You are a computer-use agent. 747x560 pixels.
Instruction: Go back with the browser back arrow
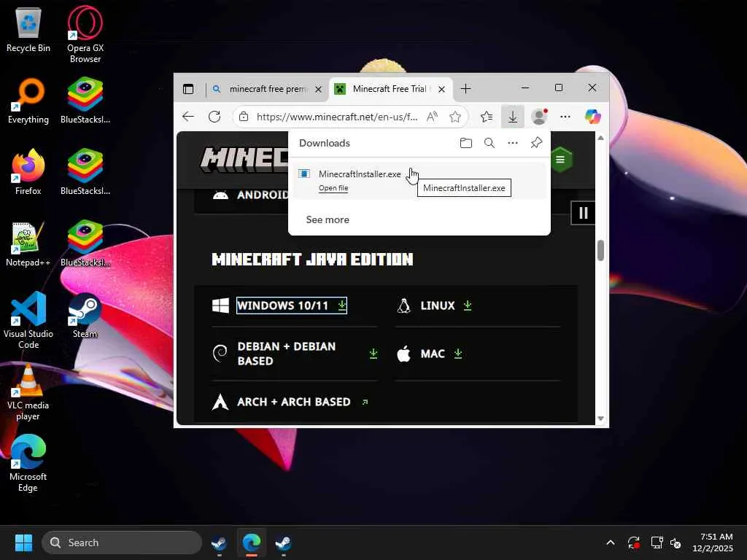[188, 117]
